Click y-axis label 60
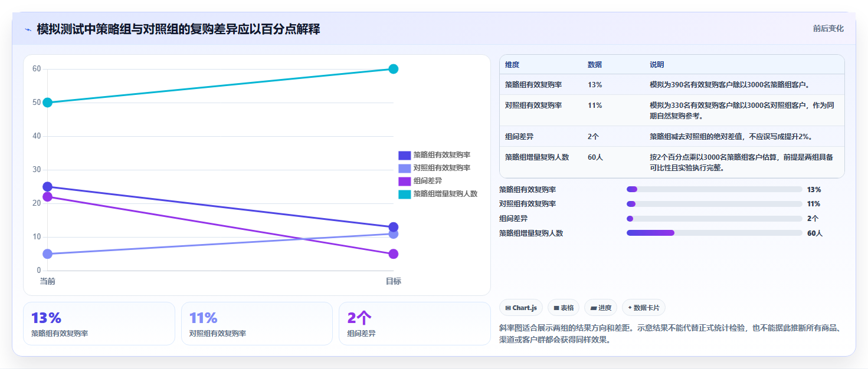Screen dimensions: 868x369 pos(37,69)
